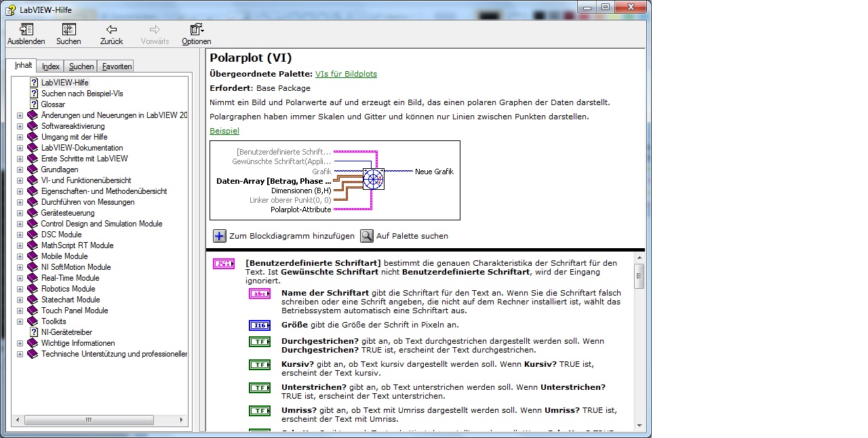Click the Ausblenden toolbar icon
This screenshot has width=868, height=438.
click(x=26, y=29)
